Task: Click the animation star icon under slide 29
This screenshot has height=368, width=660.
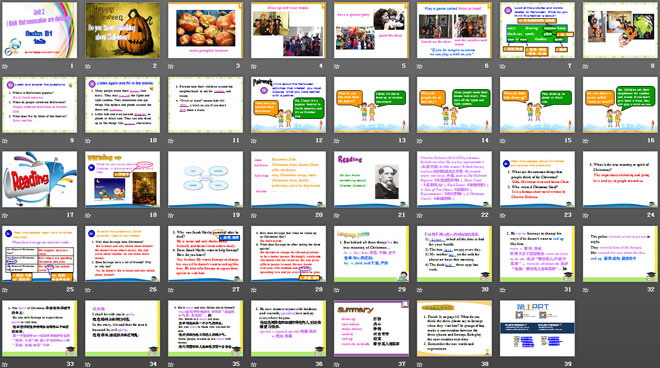Action: click(337, 290)
